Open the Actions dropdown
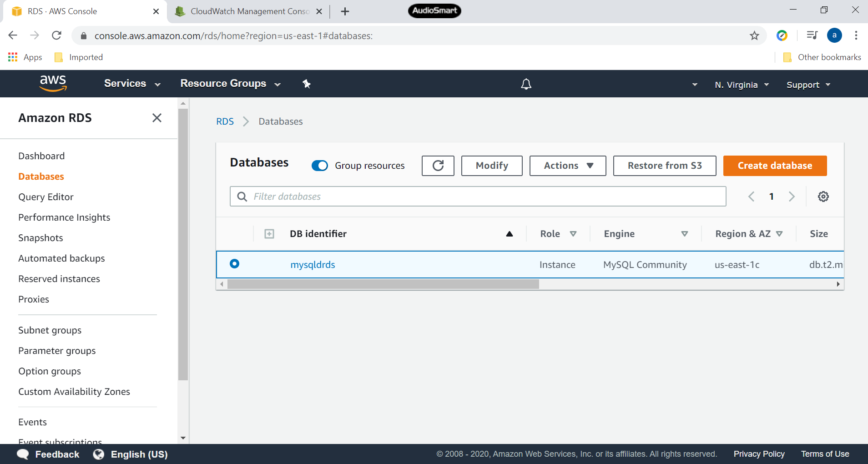Image resolution: width=868 pixels, height=464 pixels. 568,166
